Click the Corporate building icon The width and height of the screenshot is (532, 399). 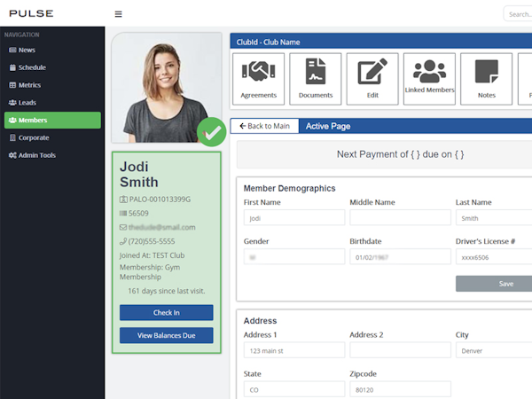[x=12, y=137]
